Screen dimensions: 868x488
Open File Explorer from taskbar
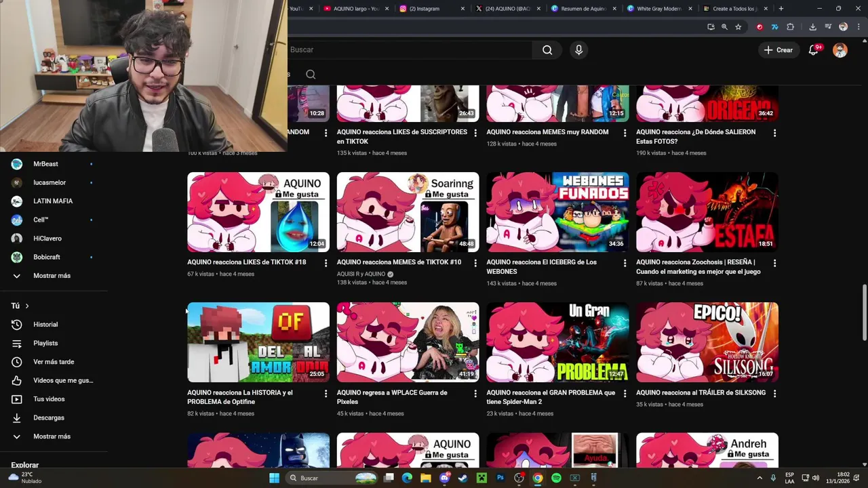coord(425,478)
